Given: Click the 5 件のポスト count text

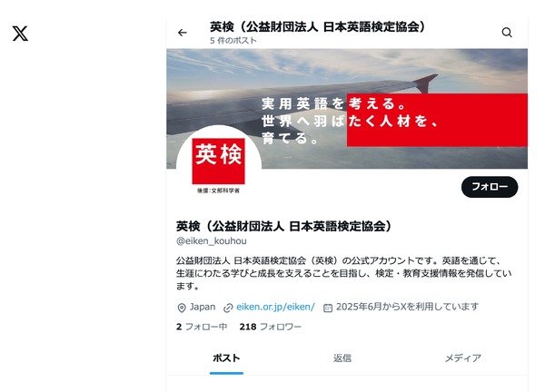Looking at the screenshot, I should coord(233,41).
